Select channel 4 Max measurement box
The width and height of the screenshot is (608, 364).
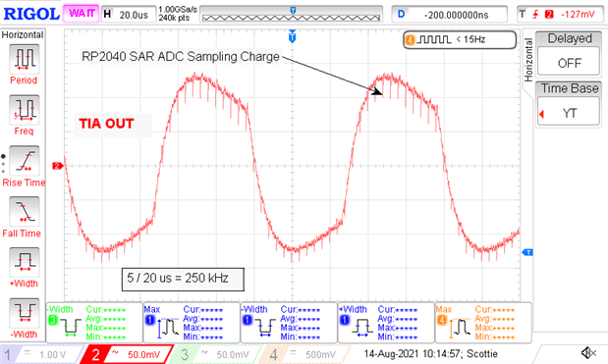[483, 323]
